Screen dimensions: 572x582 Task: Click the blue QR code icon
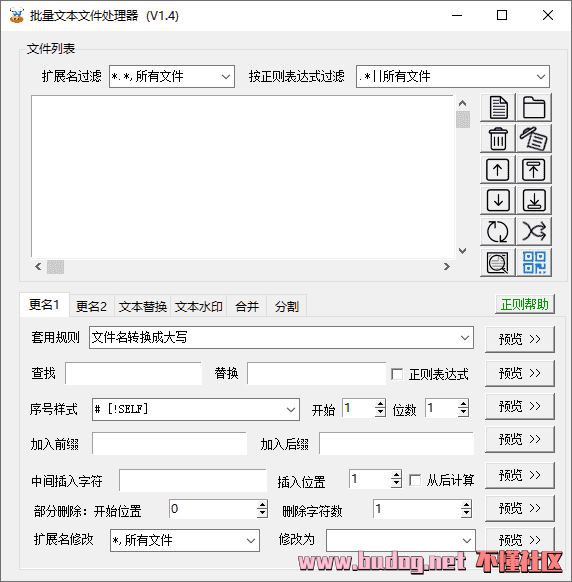pos(534,263)
